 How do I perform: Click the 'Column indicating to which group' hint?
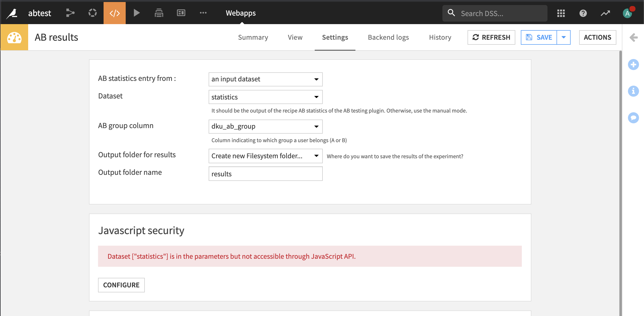point(279,140)
